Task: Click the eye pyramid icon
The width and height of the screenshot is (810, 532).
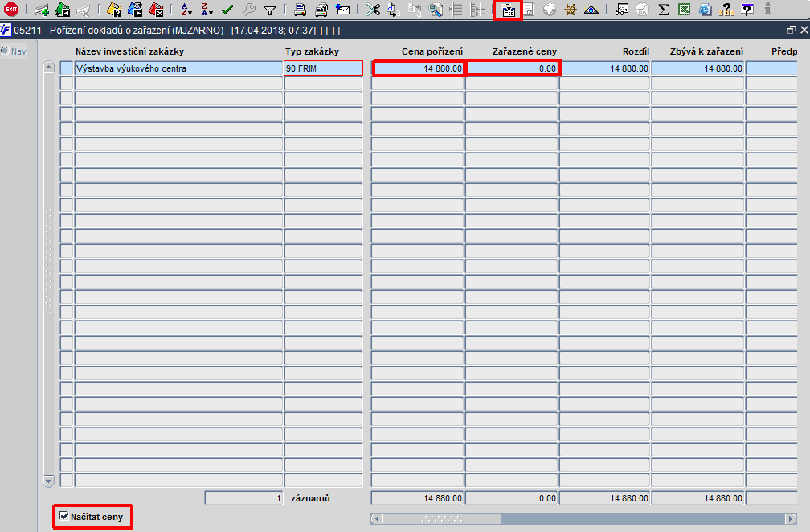Action: (591, 10)
